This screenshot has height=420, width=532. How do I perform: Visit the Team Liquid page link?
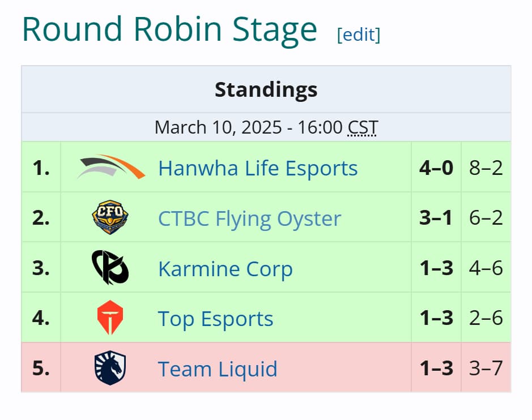(x=218, y=369)
